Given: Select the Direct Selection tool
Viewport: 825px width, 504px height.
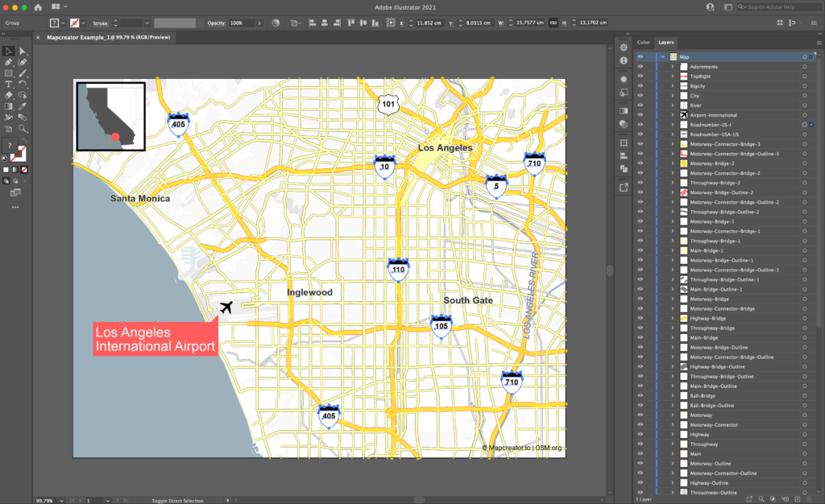Looking at the screenshot, I should 22,51.
